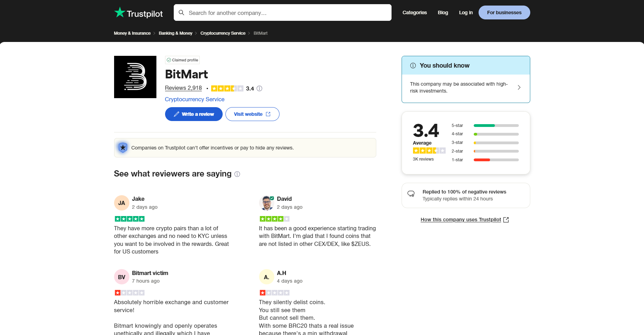644x335 pixels.
Task: Click Log in
Action: [x=466, y=12]
